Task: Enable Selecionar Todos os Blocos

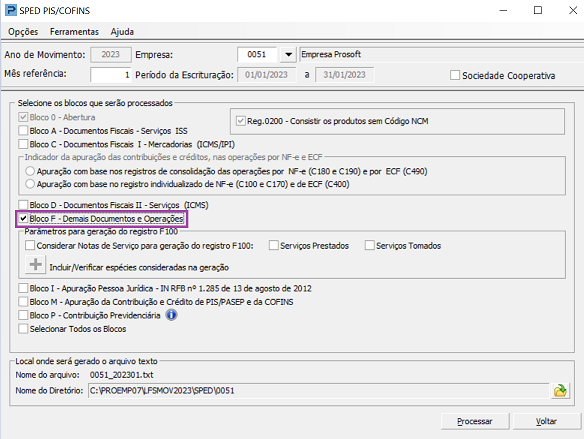Action: (x=23, y=329)
